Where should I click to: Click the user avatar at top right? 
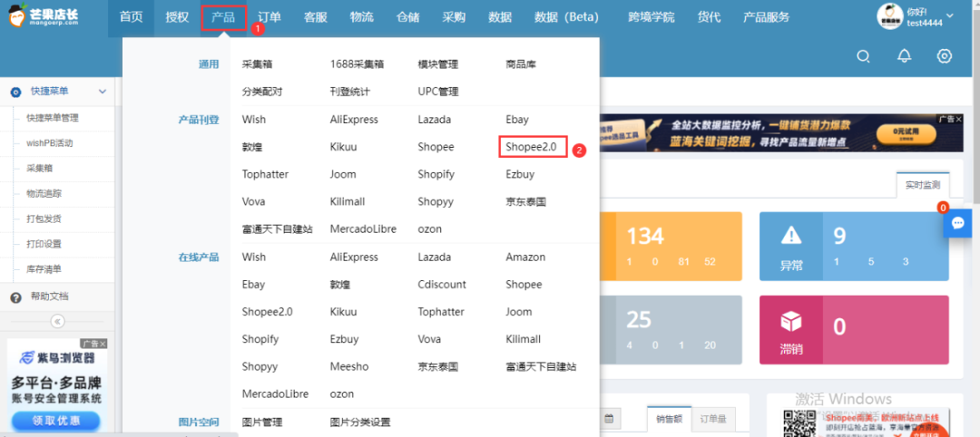(889, 16)
